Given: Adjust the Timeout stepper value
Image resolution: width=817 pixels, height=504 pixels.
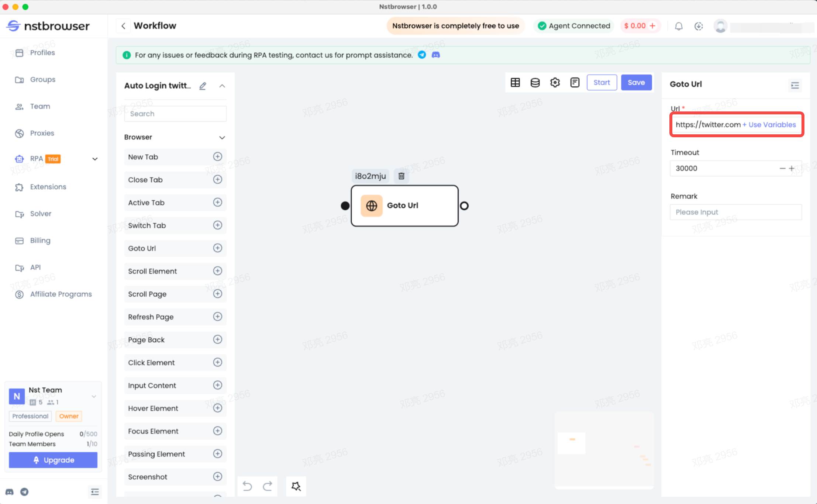Looking at the screenshot, I should (791, 169).
